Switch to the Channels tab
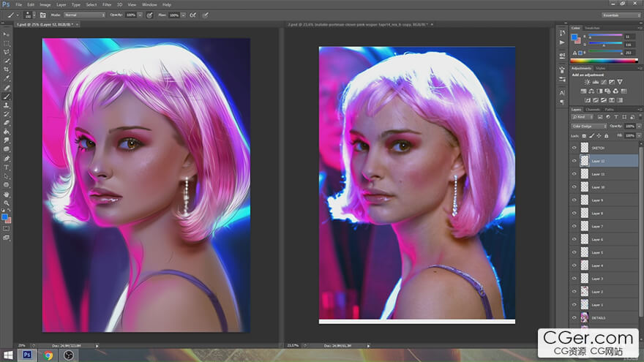This screenshot has height=362, width=644. 592,110
